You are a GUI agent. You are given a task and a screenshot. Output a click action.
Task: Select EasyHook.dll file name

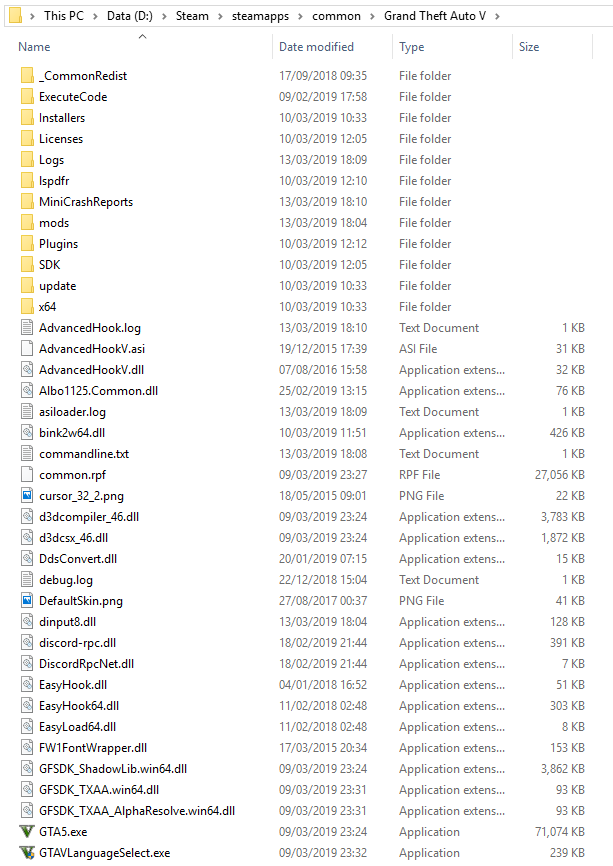(x=73, y=684)
